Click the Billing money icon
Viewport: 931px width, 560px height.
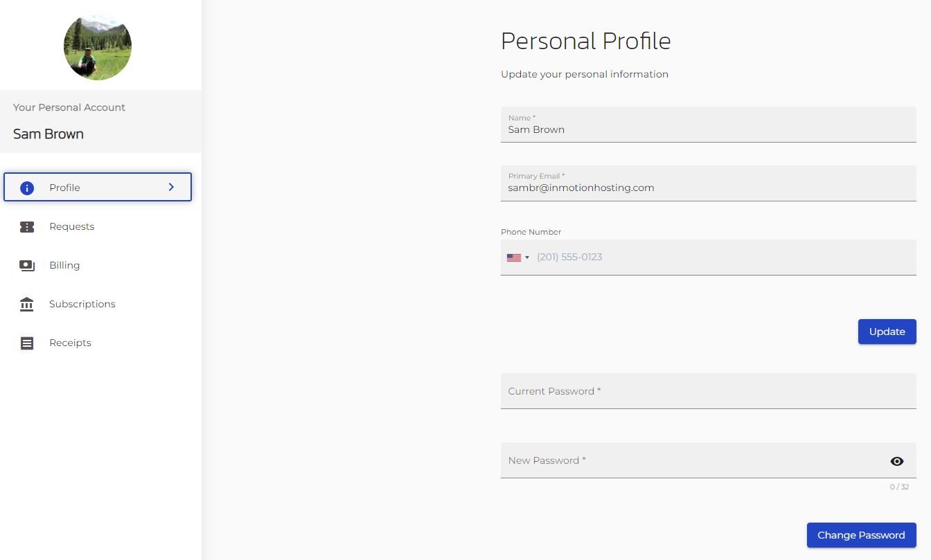pos(27,265)
